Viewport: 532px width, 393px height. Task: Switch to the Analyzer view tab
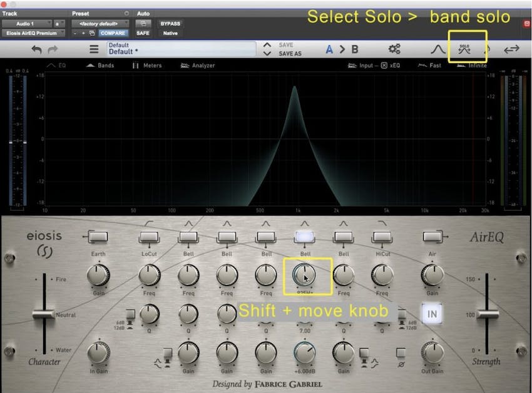tap(198, 65)
